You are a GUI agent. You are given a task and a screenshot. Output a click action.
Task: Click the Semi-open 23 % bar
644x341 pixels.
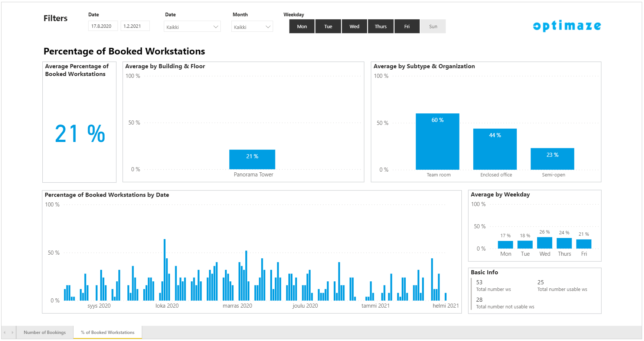point(552,159)
